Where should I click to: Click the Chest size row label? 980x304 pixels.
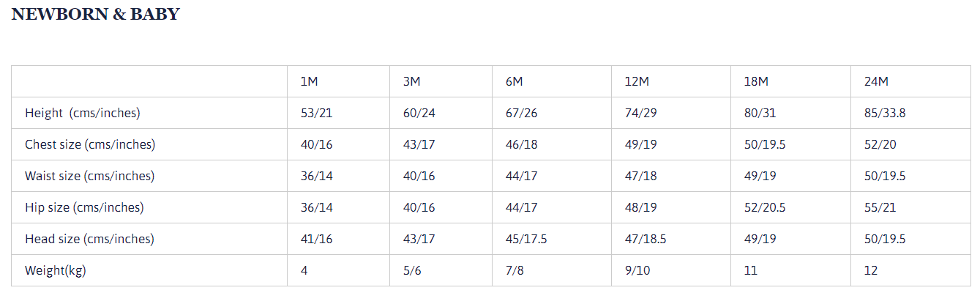90,144
